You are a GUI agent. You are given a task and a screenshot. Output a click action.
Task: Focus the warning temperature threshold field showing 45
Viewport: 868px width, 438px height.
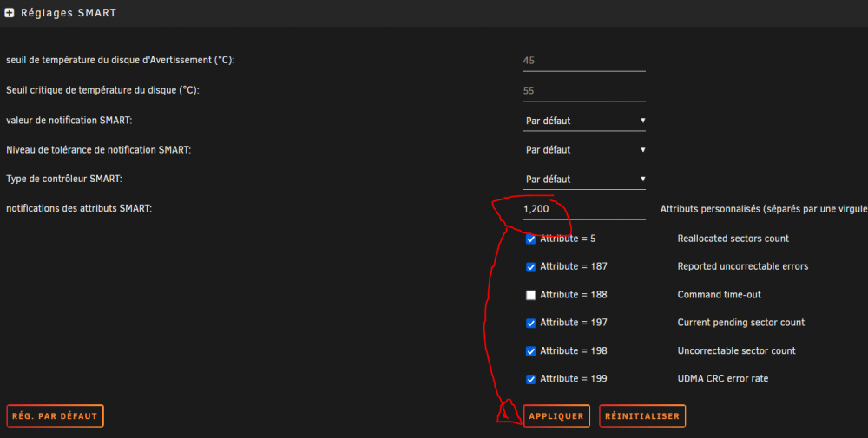point(584,61)
